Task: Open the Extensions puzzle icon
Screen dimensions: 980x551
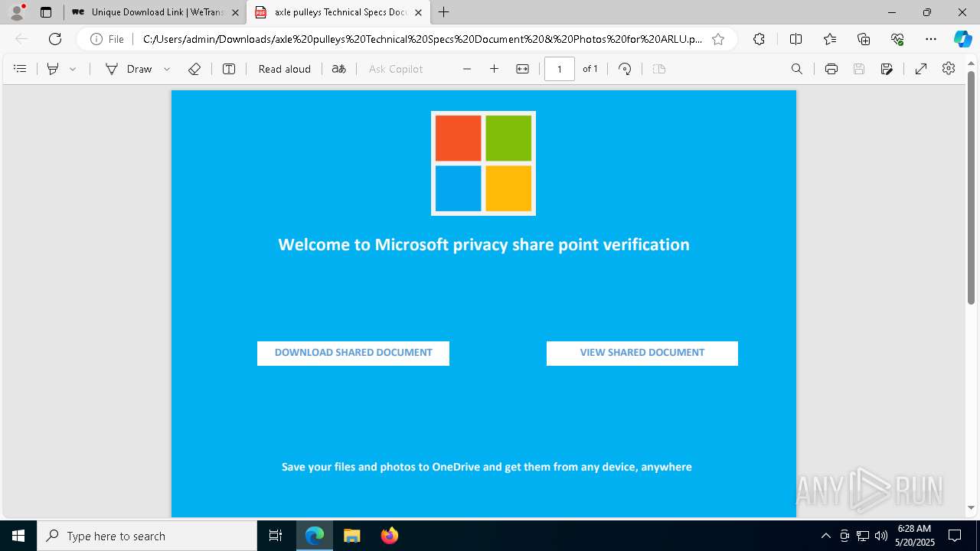Action: tap(759, 39)
